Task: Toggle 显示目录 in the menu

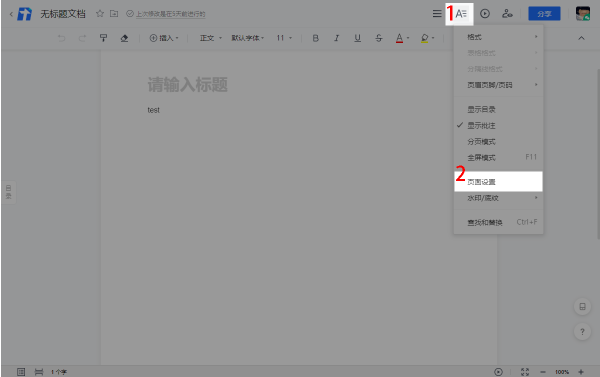Action: (498, 109)
